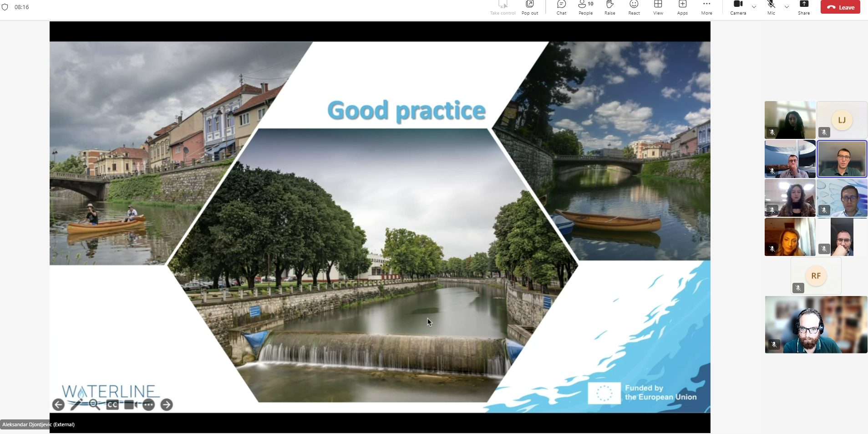Unmute the Mic
The height and width of the screenshot is (434, 868).
tap(771, 8)
